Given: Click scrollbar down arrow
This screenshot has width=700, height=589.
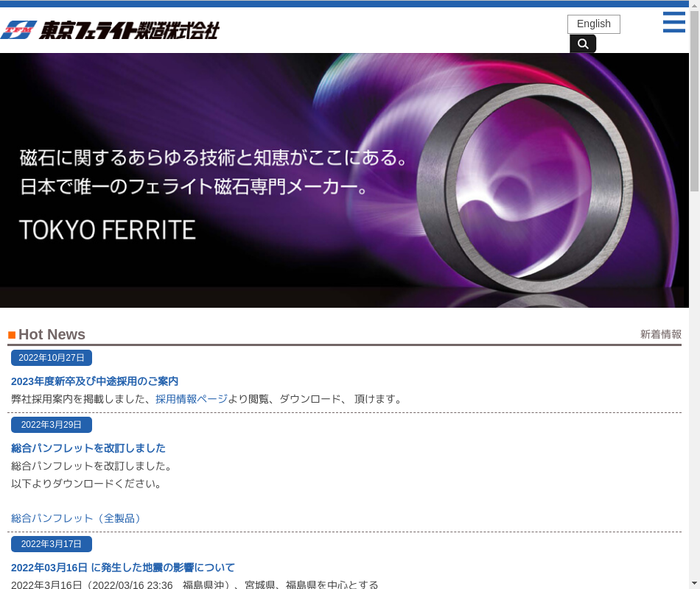Looking at the screenshot, I should point(694,584).
